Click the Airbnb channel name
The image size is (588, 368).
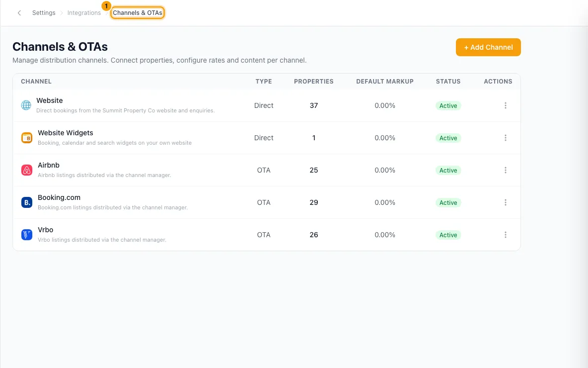pos(49,165)
